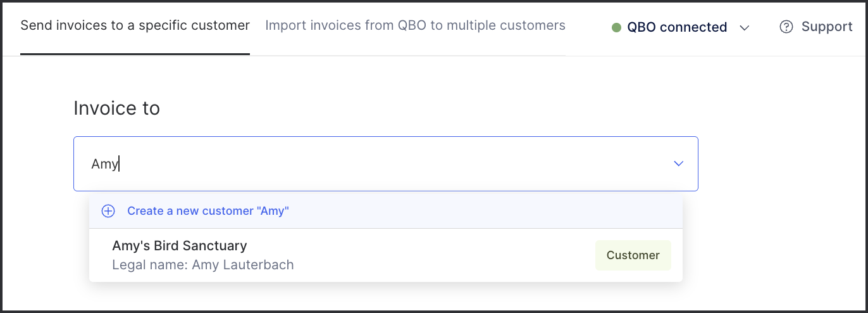The width and height of the screenshot is (868, 313).
Task: Click the plus circle icon beside Create customer
Action: [x=108, y=211]
